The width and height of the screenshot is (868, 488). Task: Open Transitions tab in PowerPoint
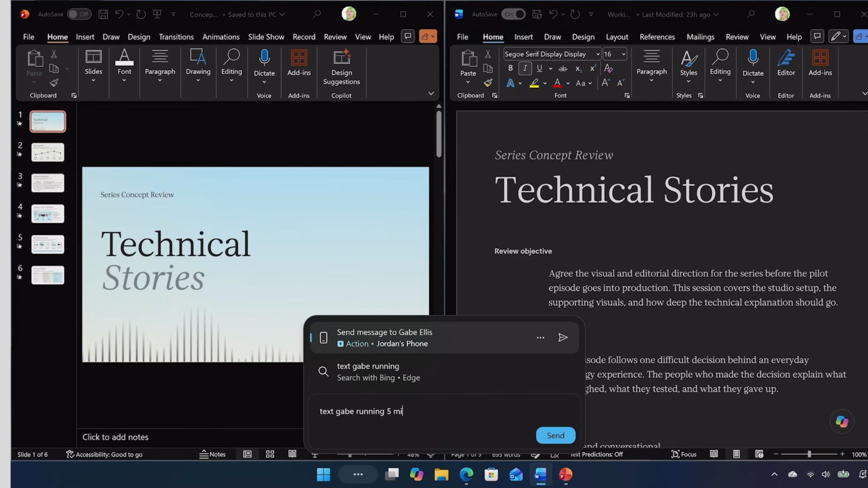tap(176, 37)
